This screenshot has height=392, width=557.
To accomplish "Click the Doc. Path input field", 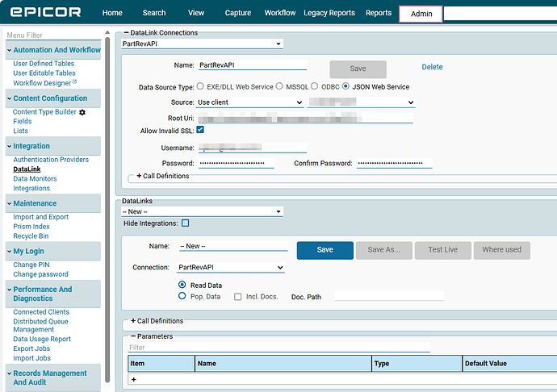I will pyautogui.click(x=389, y=296).
